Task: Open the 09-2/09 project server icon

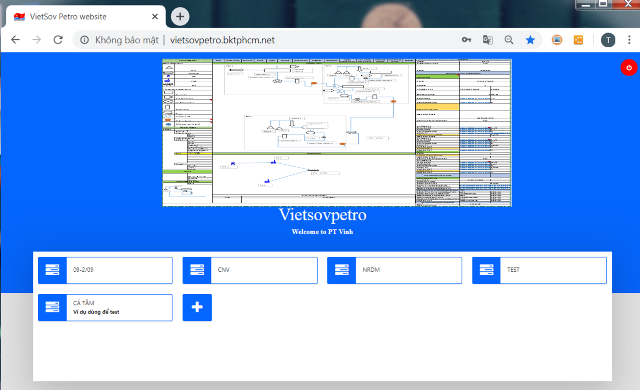Action: tap(52, 270)
